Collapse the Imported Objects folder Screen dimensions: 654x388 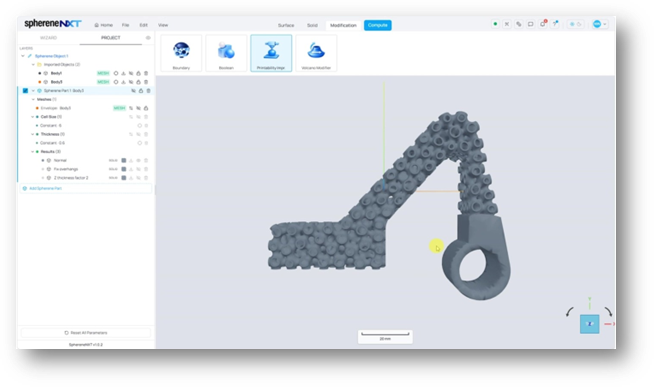33,65
